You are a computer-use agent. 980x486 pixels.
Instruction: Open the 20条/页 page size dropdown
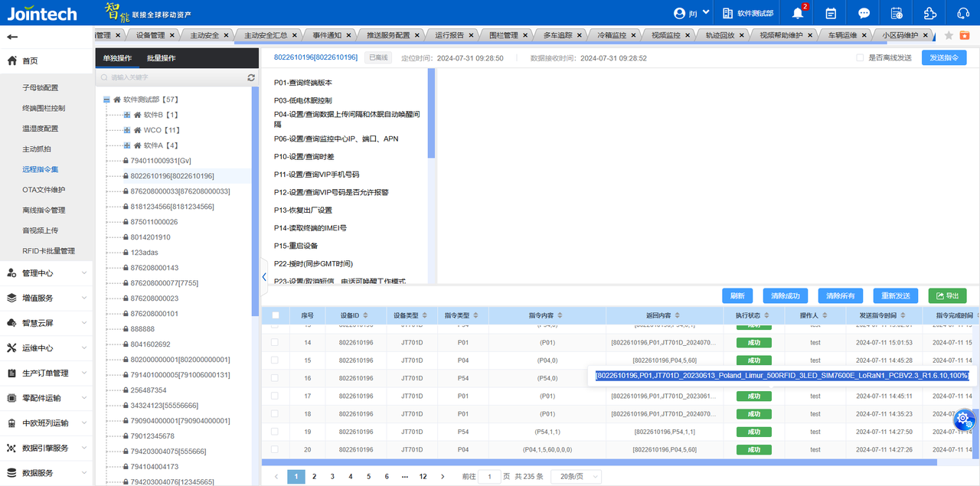coord(576,476)
